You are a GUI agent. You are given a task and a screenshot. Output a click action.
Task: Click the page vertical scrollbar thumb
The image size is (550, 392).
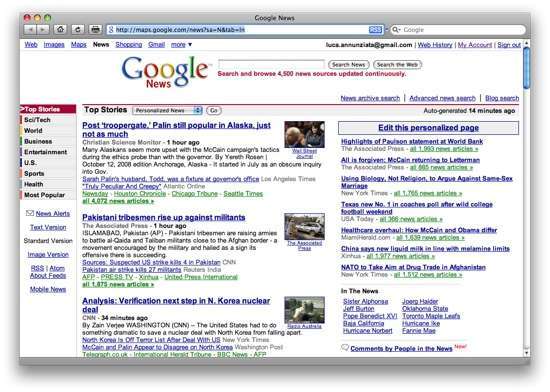526,68
